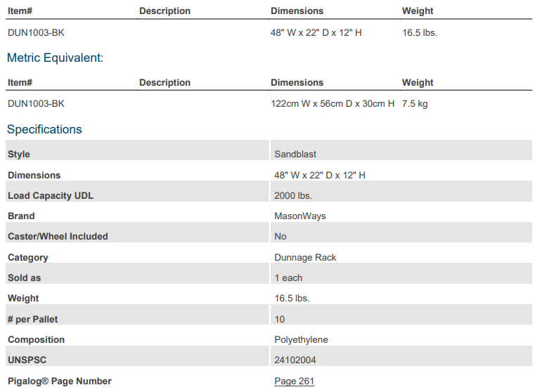Click the Description header in metric table

pyautogui.click(x=165, y=82)
